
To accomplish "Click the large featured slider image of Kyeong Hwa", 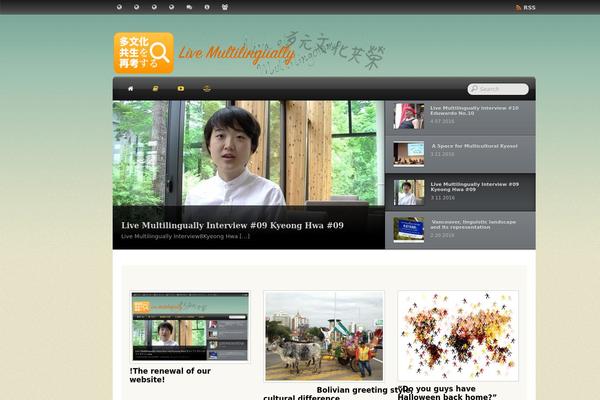I will pos(249,153).
